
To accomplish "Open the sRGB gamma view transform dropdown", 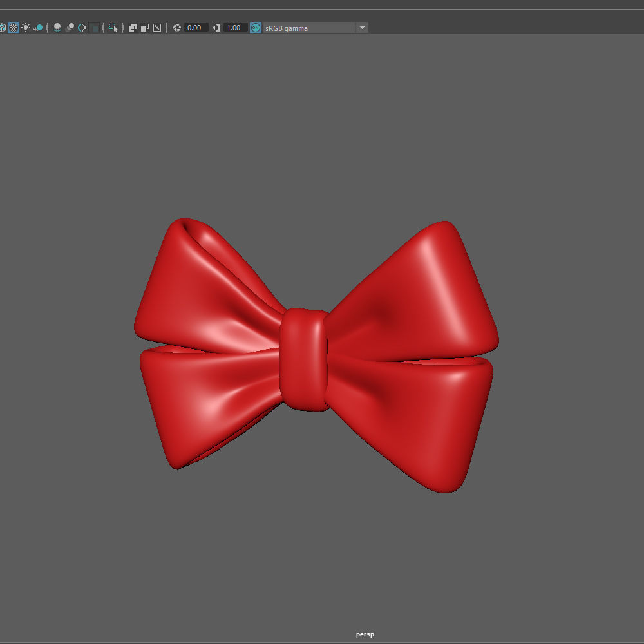I will [x=316, y=28].
